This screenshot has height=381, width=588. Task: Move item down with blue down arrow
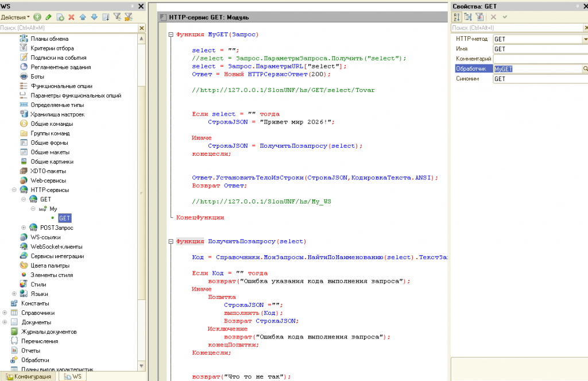[94, 17]
